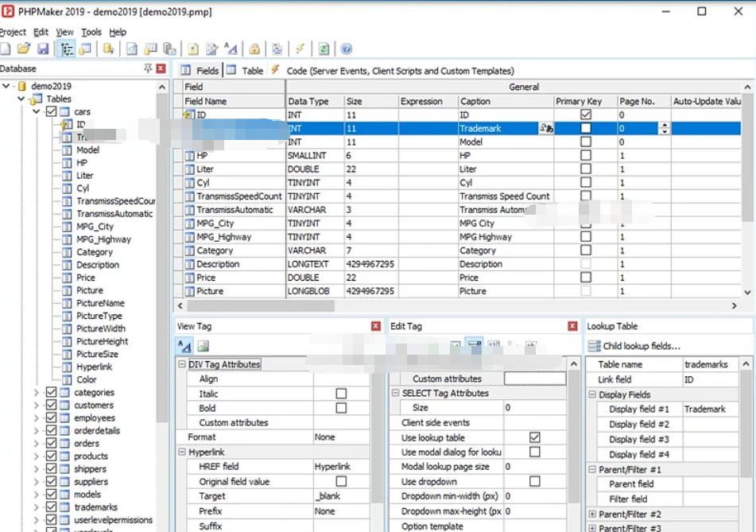Click Child lookup fields button

(634, 346)
